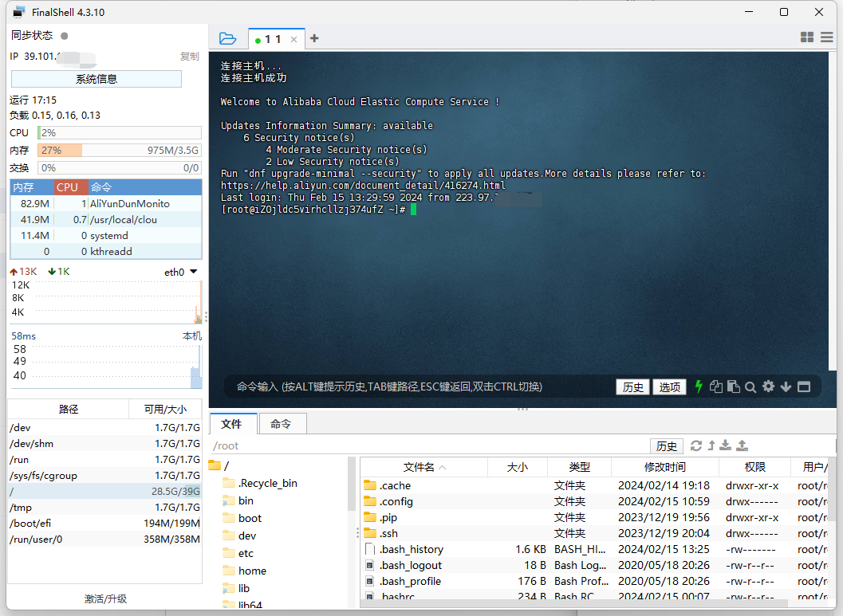
Task: Open the connection manager folder icon
Action: (227, 38)
